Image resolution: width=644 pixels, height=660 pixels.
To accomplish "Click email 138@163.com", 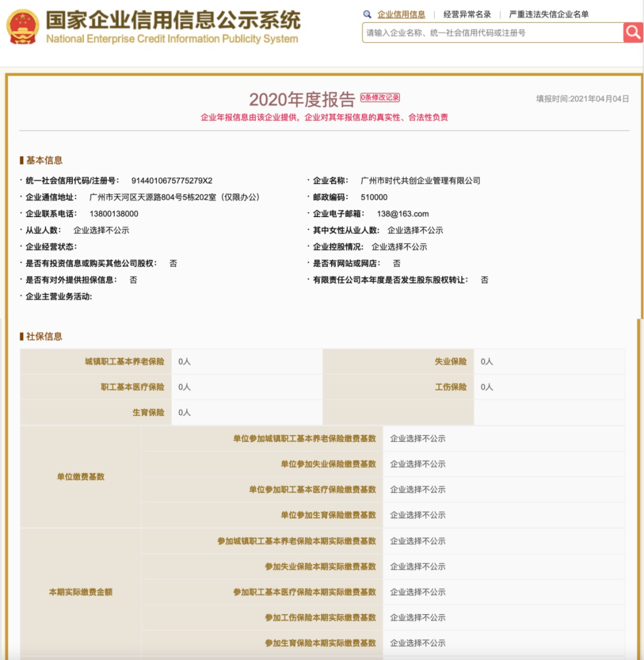I will pos(403,214).
